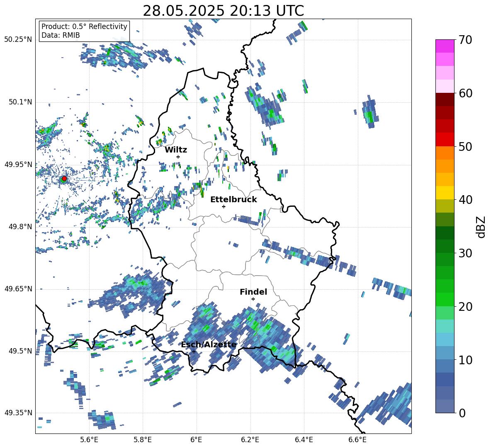Click the 49.35°N latitude label
This screenshot has height=448, width=491.
pos(18,413)
